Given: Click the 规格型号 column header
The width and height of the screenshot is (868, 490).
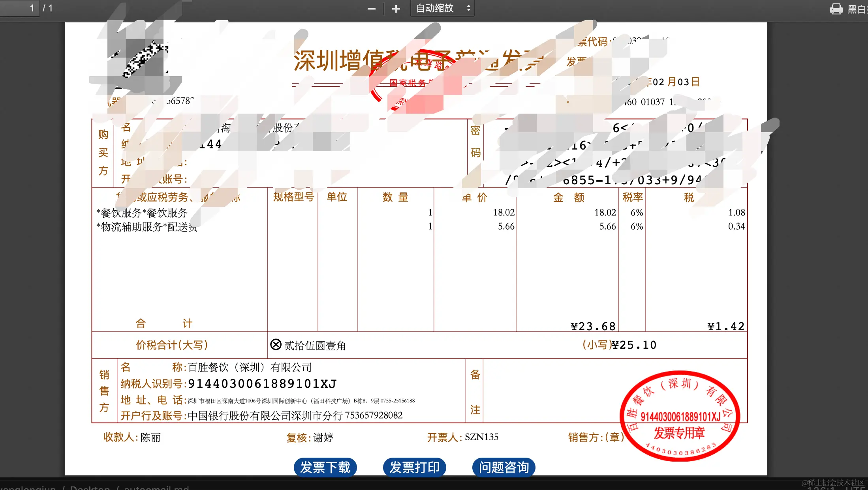Looking at the screenshot, I should click(x=293, y=196).
